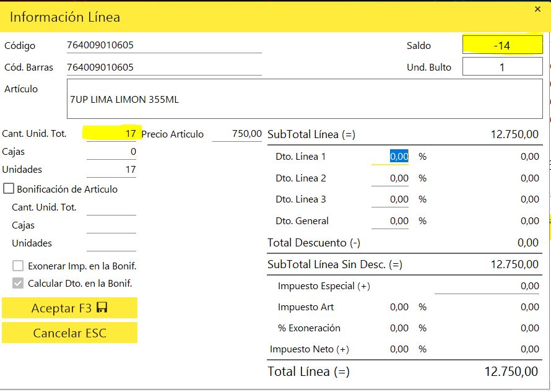Toggle Exonerar Imp. en la Bonif. checkbox
Image resolution: width=551 pixels, height=392 pixels.
19,266
